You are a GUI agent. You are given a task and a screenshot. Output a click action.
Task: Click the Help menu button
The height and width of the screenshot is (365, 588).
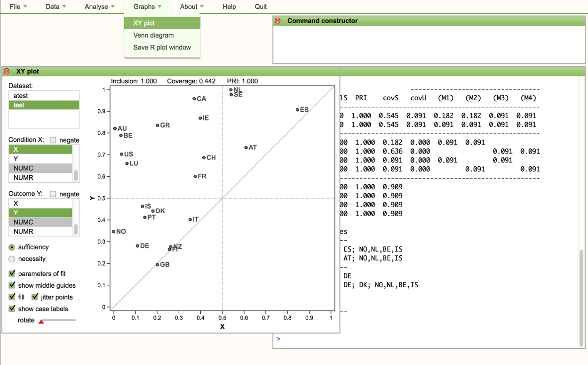pyautogui.click(x=229, y=7)
